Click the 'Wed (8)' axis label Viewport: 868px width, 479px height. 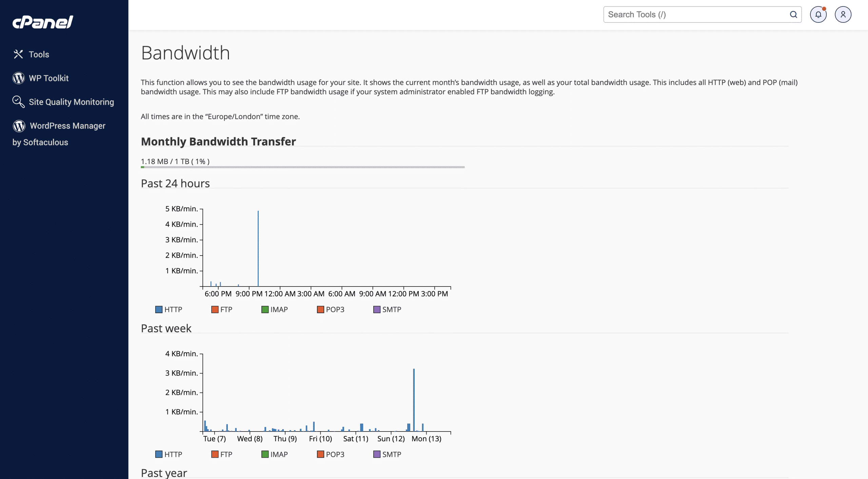[250, 439]
